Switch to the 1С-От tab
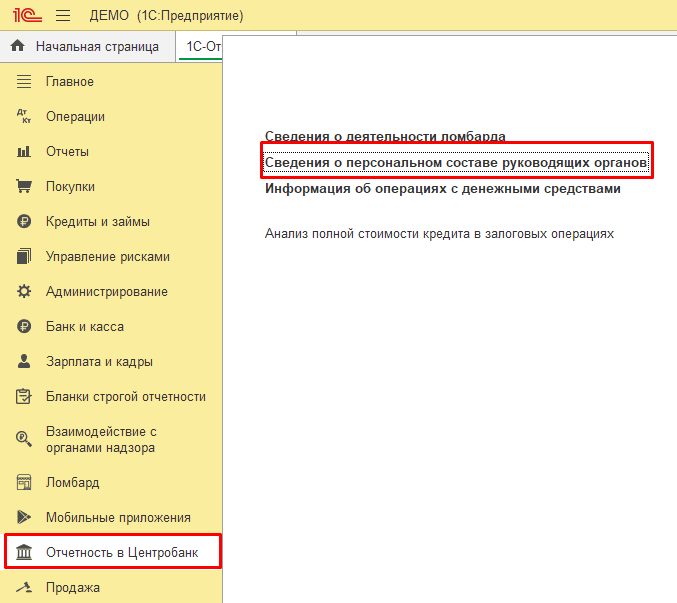The image size is (677, 603). coord(200,47)
